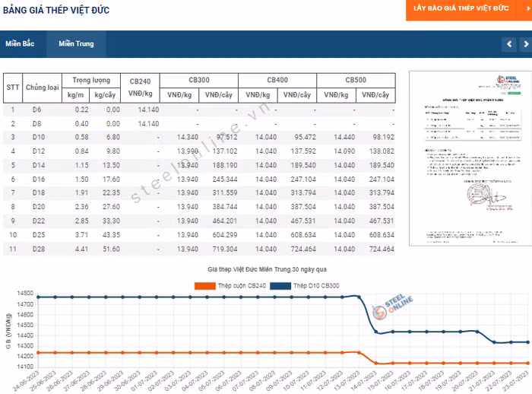Select the D16 row label
Image resolution: width=532 pixels, height=394 pixels.
click(x=39, y=180)
